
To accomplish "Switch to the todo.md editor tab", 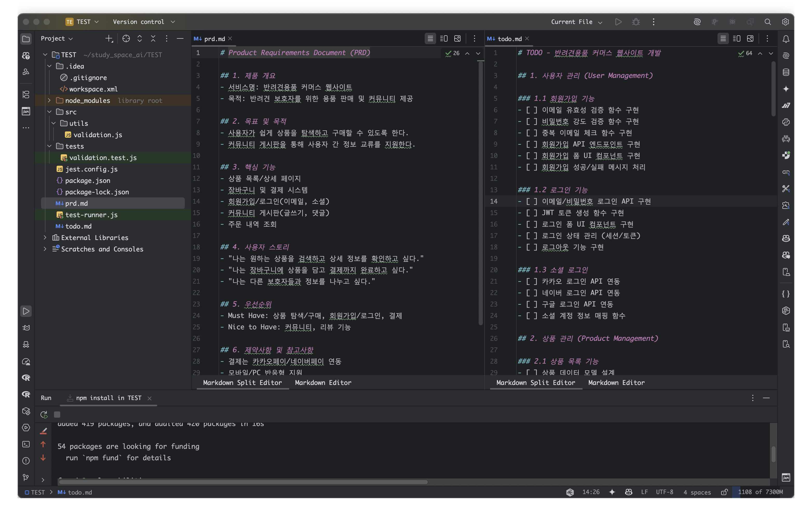I will [x=509, y=39].
